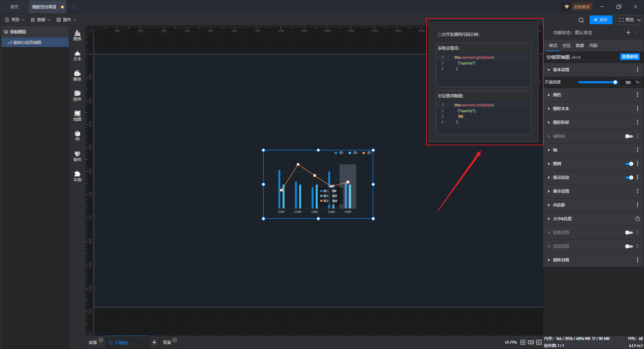Expand the 颜色 color section

pos(557,95)
